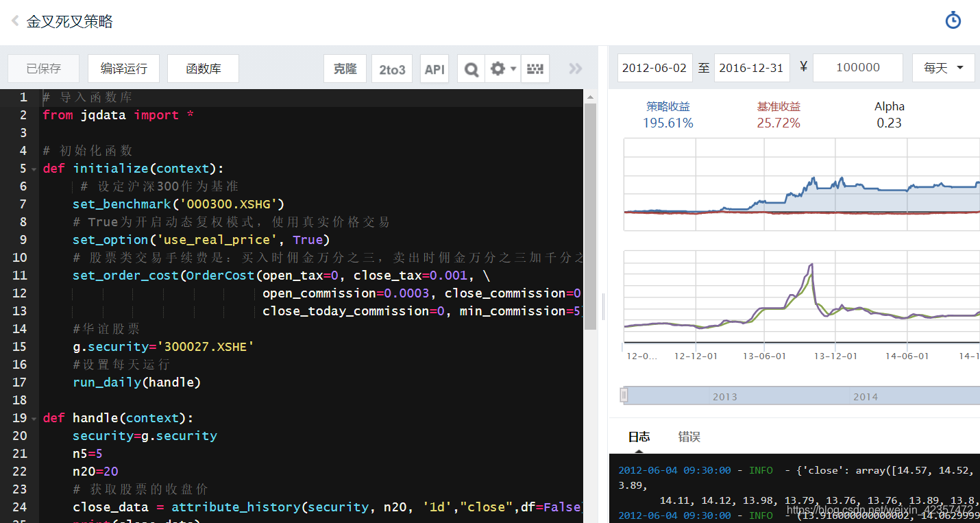Click the set_option use_real_price line
This screenshot has height=523, width=980.
click(x=201, y=240)
